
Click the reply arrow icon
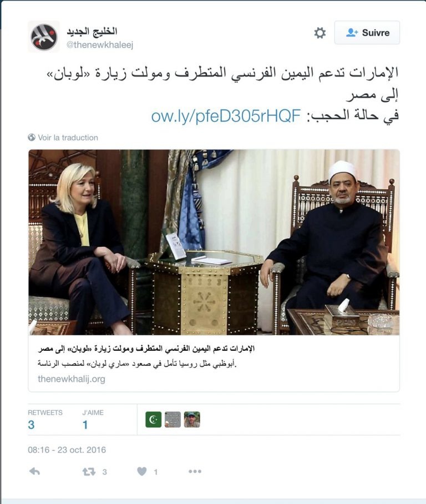[x=34, y=472]
